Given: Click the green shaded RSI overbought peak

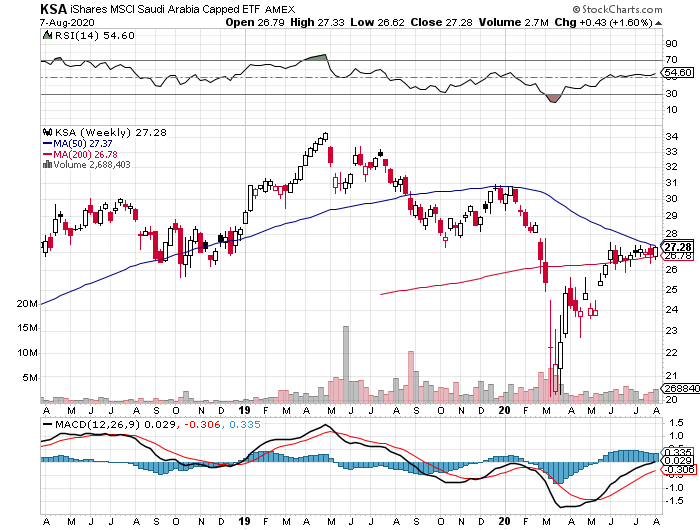Looking at the screenshot, I should (x=316, y=57).
